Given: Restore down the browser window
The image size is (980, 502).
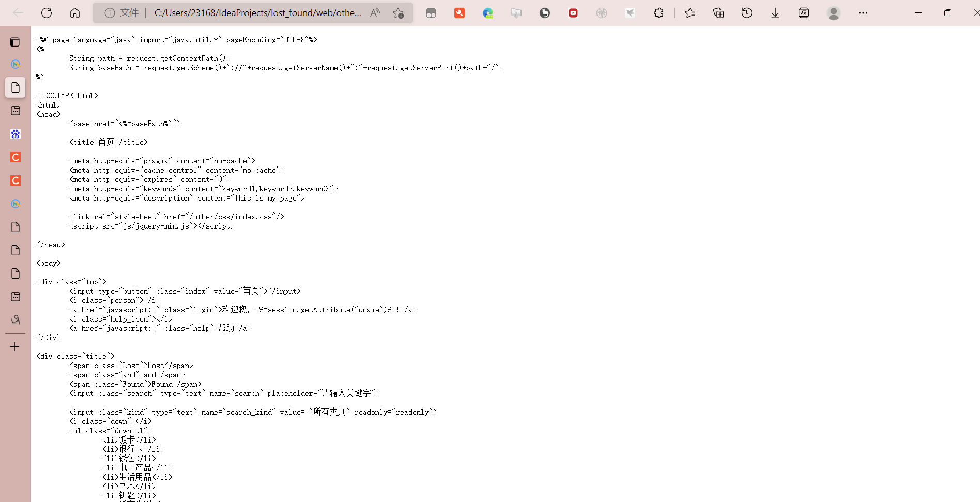Looking at the screenshot, I should pos(947,13).
